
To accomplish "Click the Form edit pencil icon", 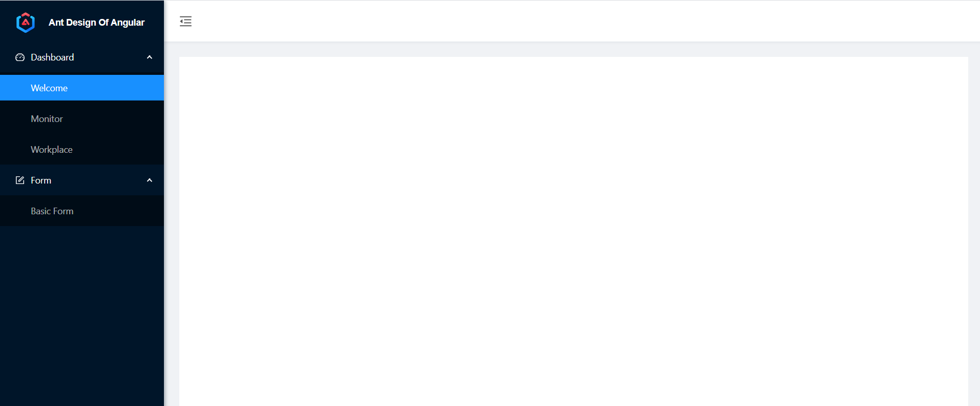I will coord(20,180).
